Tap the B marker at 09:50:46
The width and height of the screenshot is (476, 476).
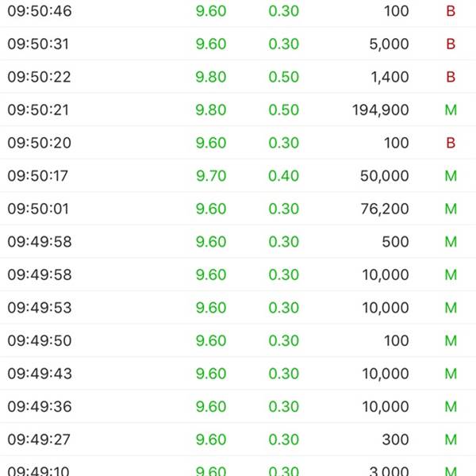pos(451,11)
